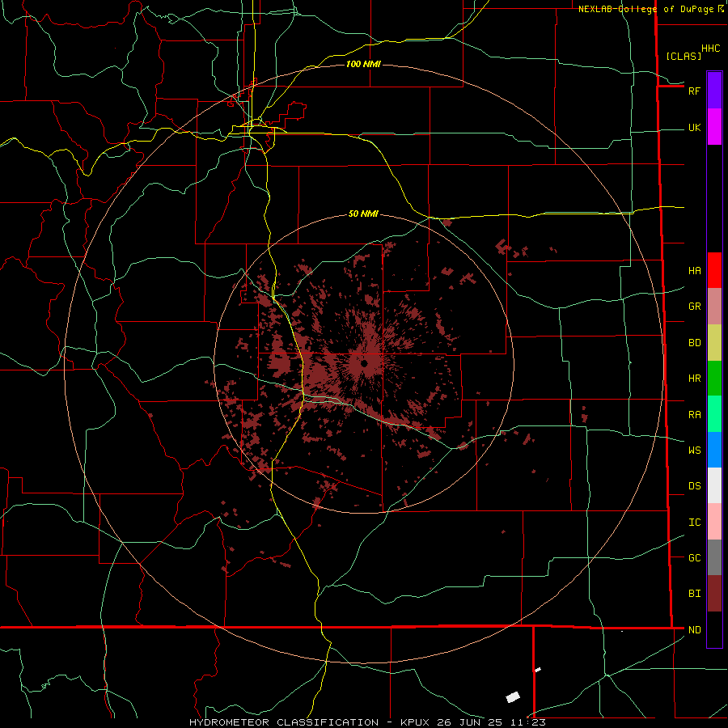Screen dimensions: 728x728
Task: Click the UK legend label
Action: (x=694, y=127)
